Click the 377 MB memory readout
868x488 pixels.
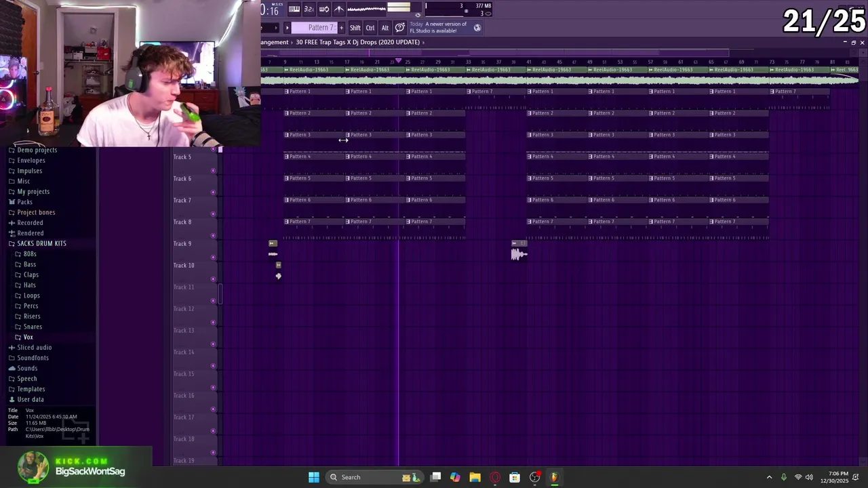coord(484,6)
